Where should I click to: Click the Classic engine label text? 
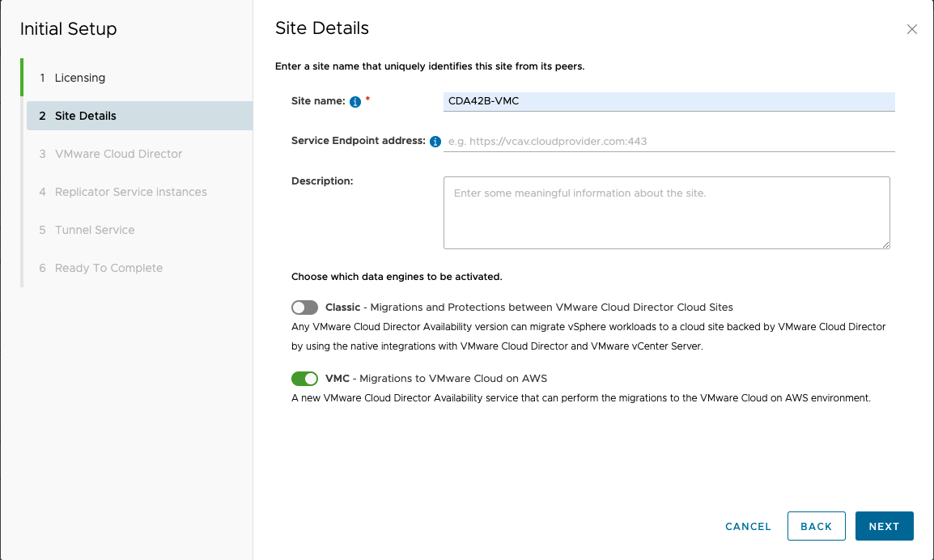point(342,308)
